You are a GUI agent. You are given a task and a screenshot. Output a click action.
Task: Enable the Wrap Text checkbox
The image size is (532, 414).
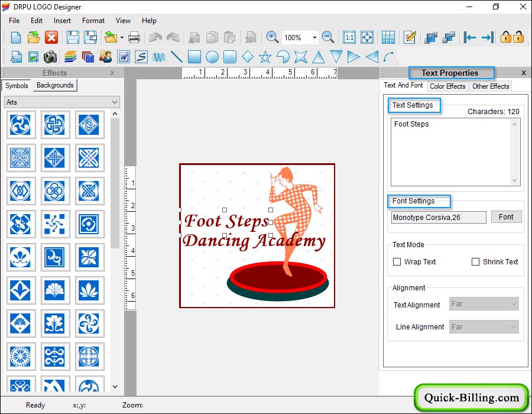coord(397,261)
